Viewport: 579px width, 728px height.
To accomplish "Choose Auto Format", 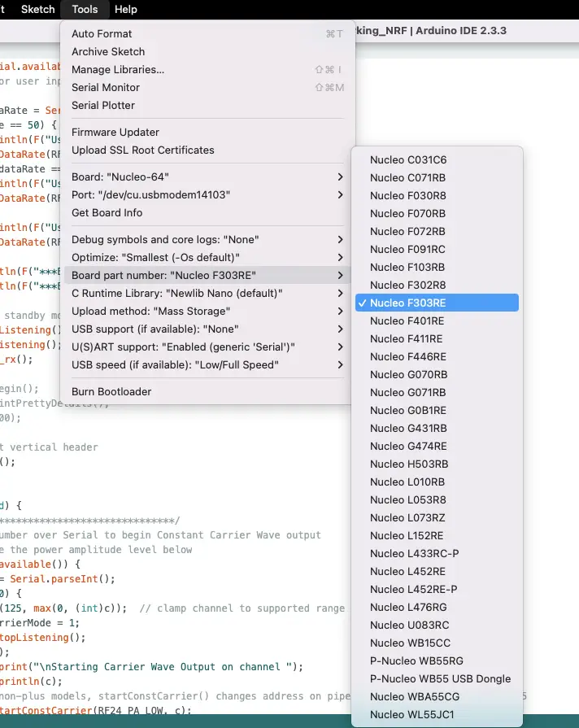I will click(x=207, y=34).
